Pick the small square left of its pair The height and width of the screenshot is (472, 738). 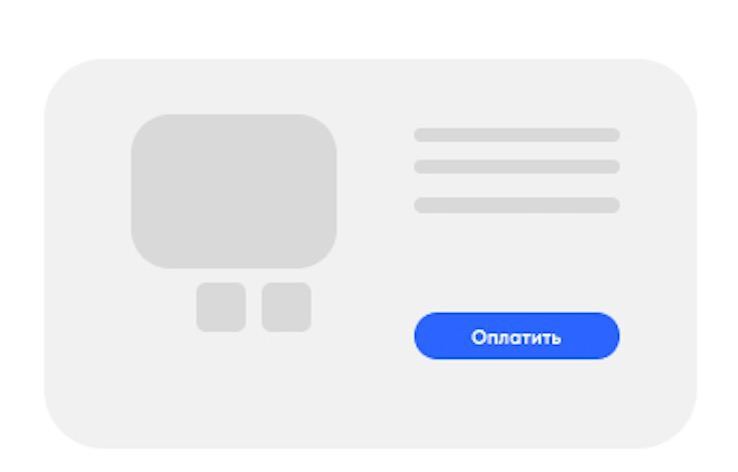pyautogui.click(x=221, y=307)
